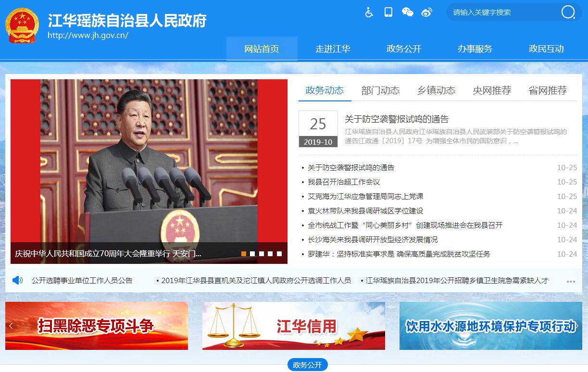The width and height of the screenshot is (588, 372).
Task: Open the mobile version phone icon
Action: (388, 12)
